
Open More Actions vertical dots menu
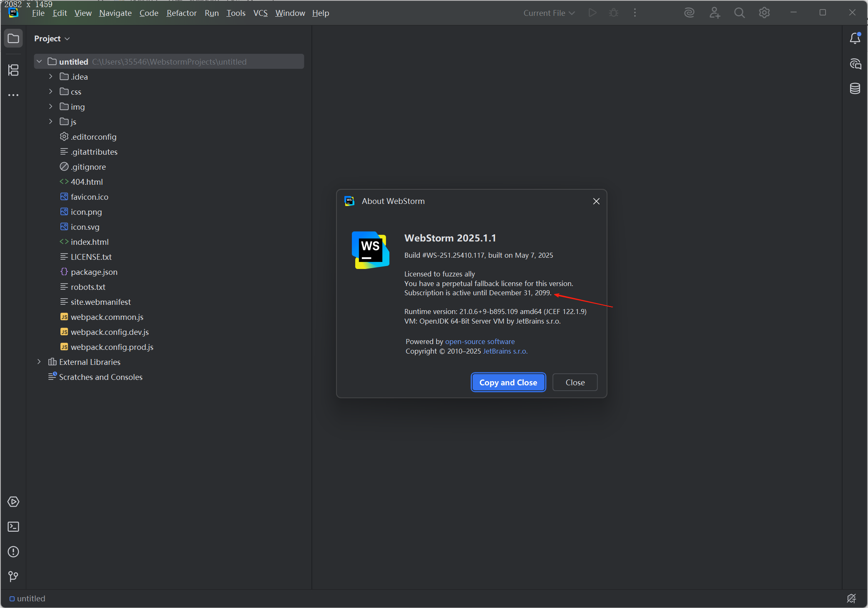635,13
